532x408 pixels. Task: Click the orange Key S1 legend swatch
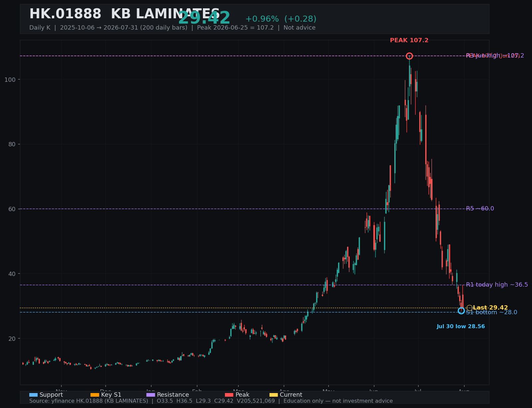(x=95, y=395)
